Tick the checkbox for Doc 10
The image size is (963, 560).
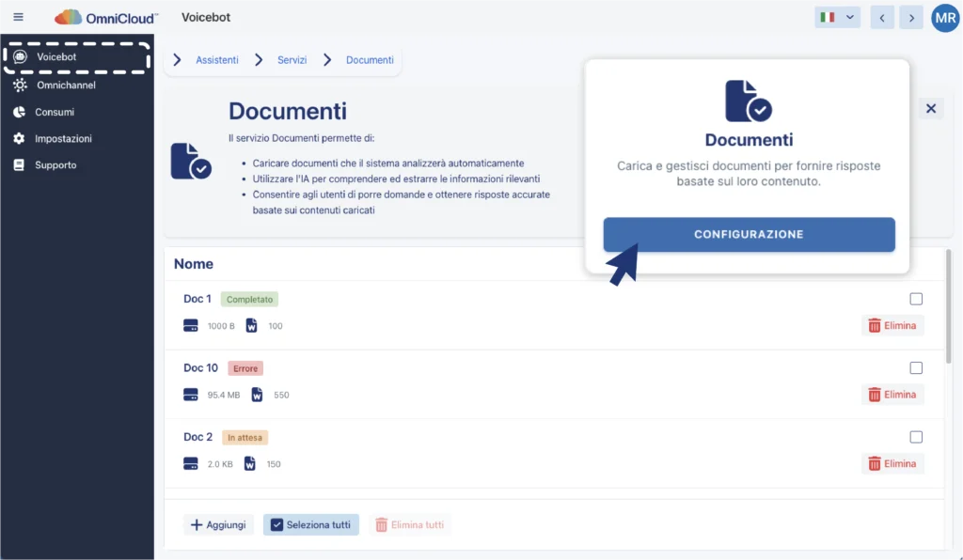(916, 368)
